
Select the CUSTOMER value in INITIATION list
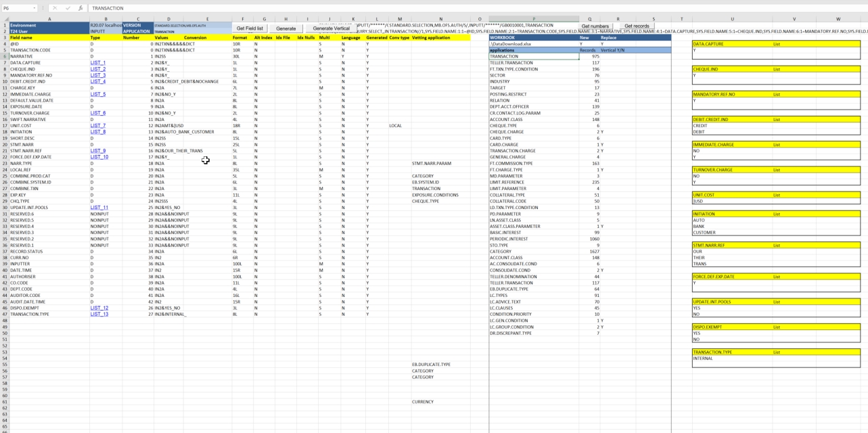tap(732, 233)
